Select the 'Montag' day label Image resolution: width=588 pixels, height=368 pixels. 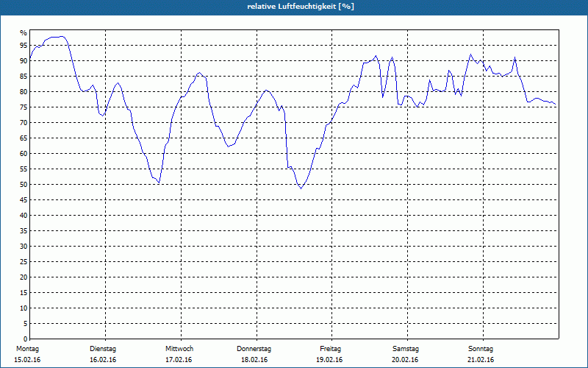coord(27,349)
